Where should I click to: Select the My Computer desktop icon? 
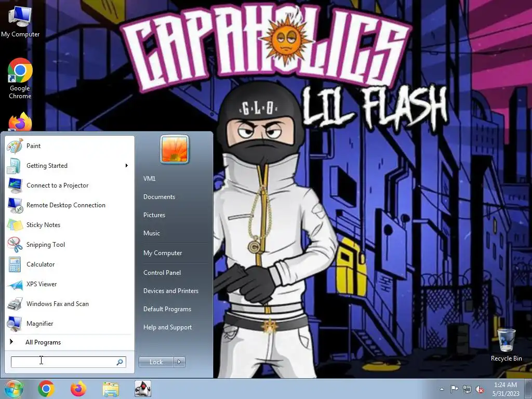tap(20, 21)
